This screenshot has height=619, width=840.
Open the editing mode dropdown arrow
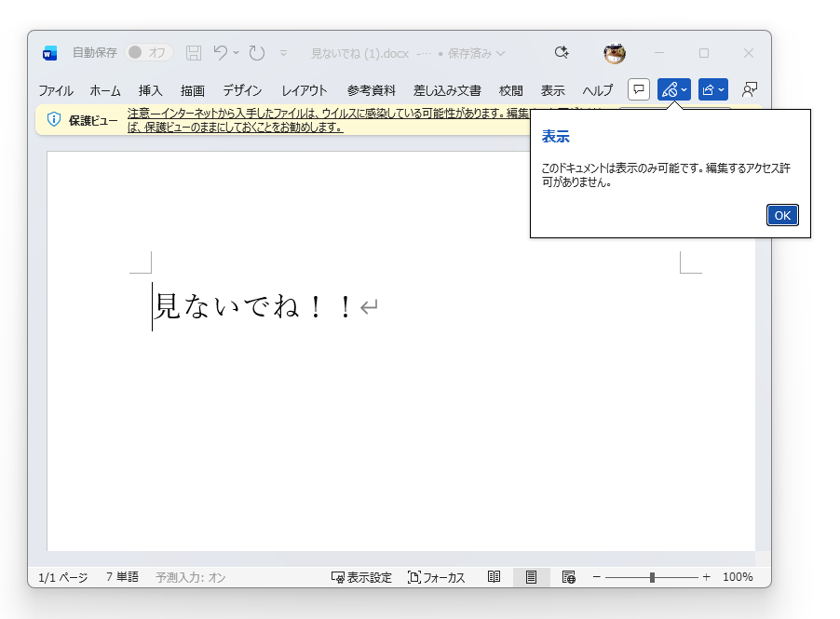pyautogui.click(x=683, y=89)
